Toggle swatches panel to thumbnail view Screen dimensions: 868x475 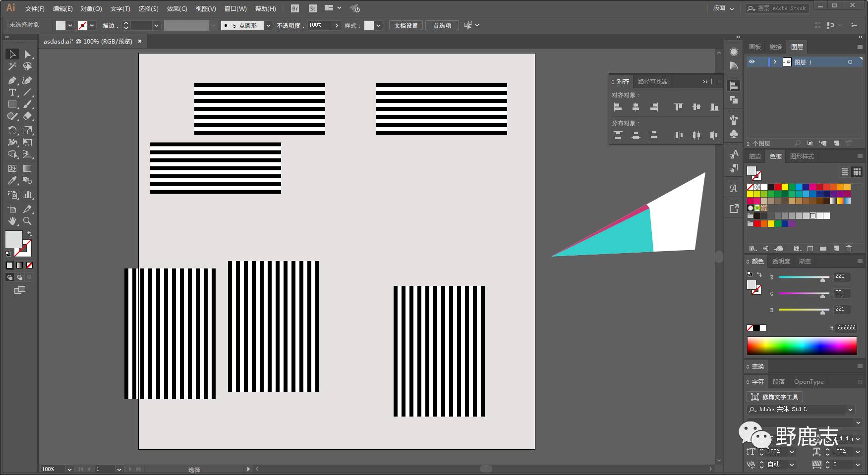(857, 172)
